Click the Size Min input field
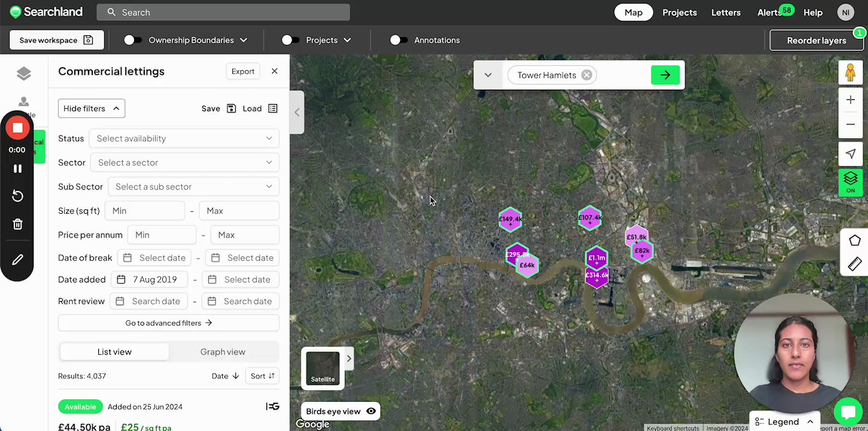Image resolution: width=868 pixels, height=431 pixels. click(x=145, y=211)
